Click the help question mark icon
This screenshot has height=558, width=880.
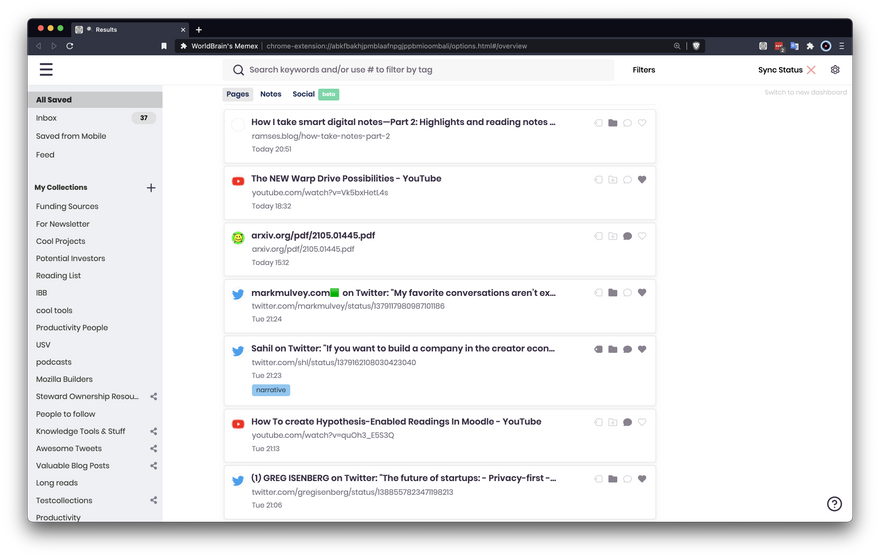click(x=834, y=504)
